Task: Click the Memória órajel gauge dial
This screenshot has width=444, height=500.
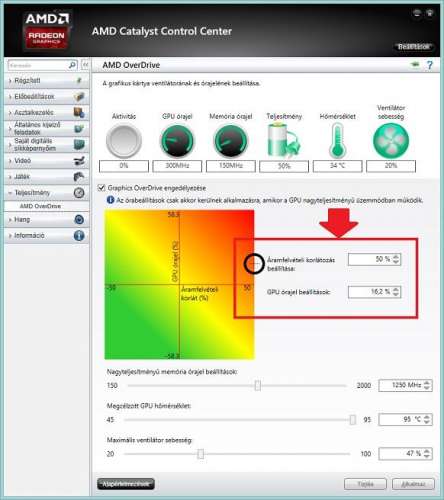Action: click(230, 141)
